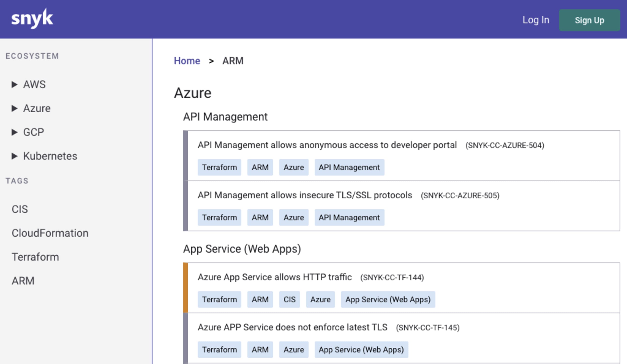Select GCP in the ecosystem list
The width and height of the screenshot is (627, 364).
click(x=34, y=132)
